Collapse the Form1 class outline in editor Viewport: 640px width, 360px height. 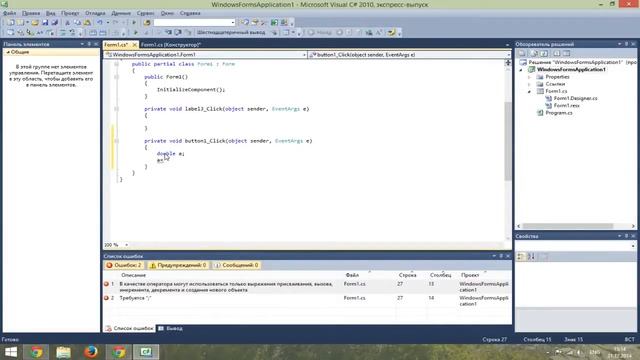click(116, 64)
